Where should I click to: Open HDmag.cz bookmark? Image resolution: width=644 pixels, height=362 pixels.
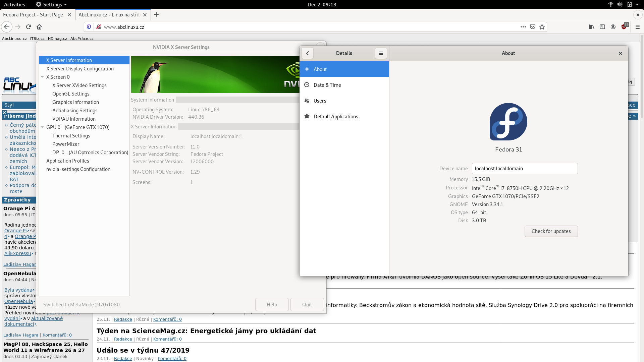tap(57, 39)
